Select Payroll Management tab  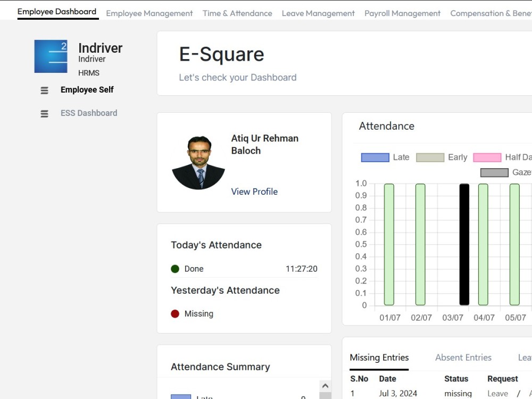[x=402, y=13]
